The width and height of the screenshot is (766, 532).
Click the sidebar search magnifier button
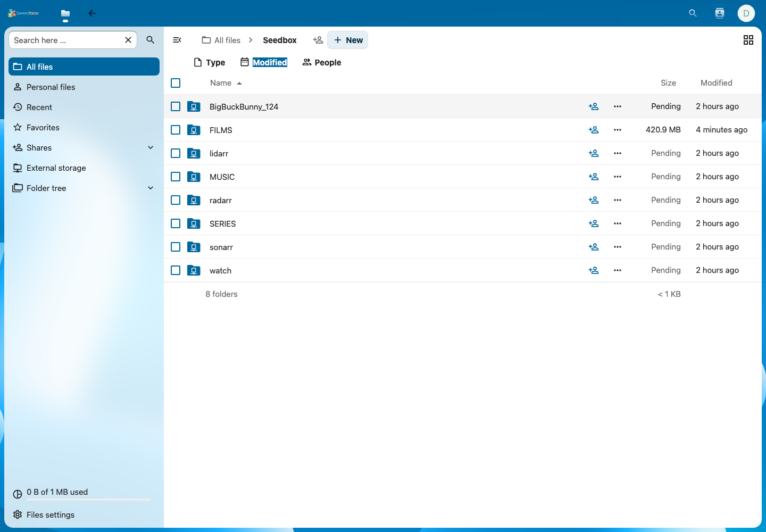pos(151,40)
